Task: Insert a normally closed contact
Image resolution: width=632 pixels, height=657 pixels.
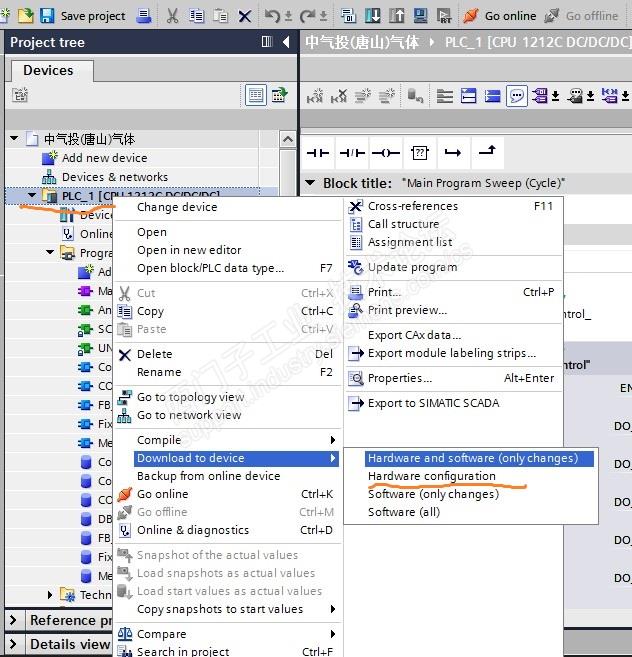Action: [352, 153]
